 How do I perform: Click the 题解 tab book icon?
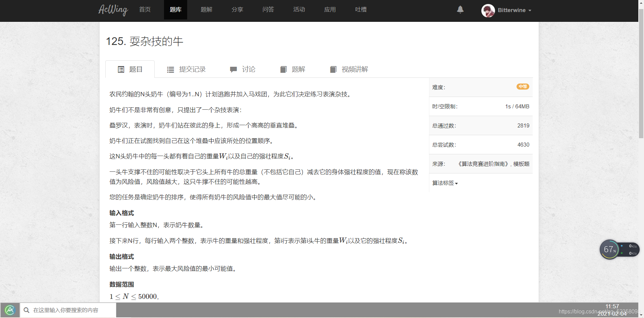[x=283, y=69]
